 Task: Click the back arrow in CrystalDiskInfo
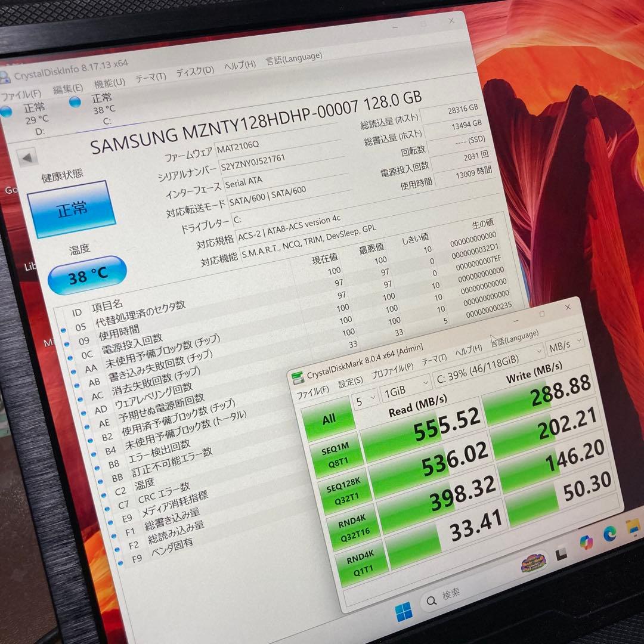pos(27,157)
